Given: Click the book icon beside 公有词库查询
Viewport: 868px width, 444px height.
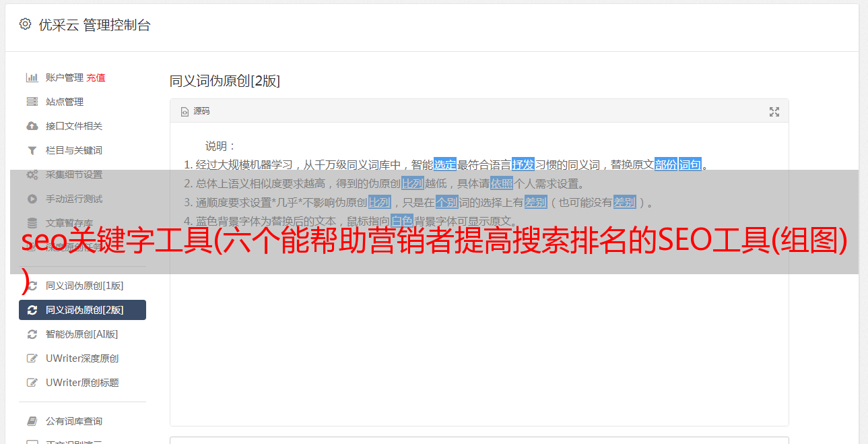Looking at the screenshot, I should [x=32, y=421].
